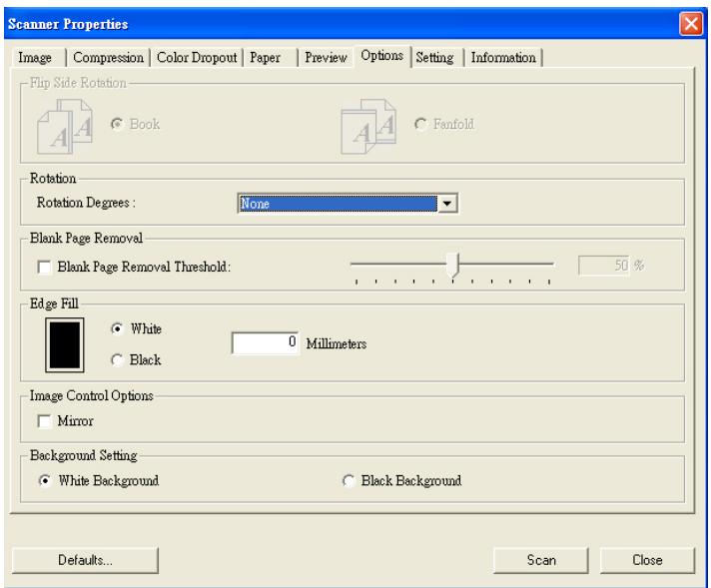Click the Defaults... button

pos(85,561)
